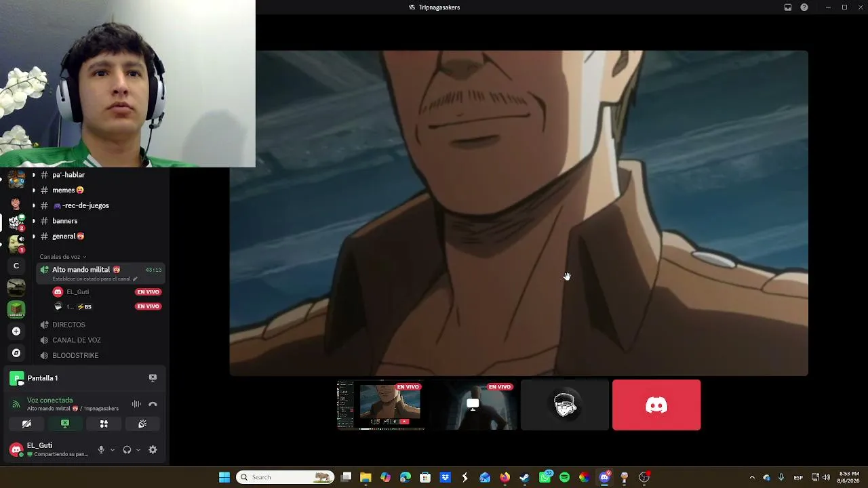The image size is (868, 488).
Task: Open the system volume control
Action: (x=826, y=477)
